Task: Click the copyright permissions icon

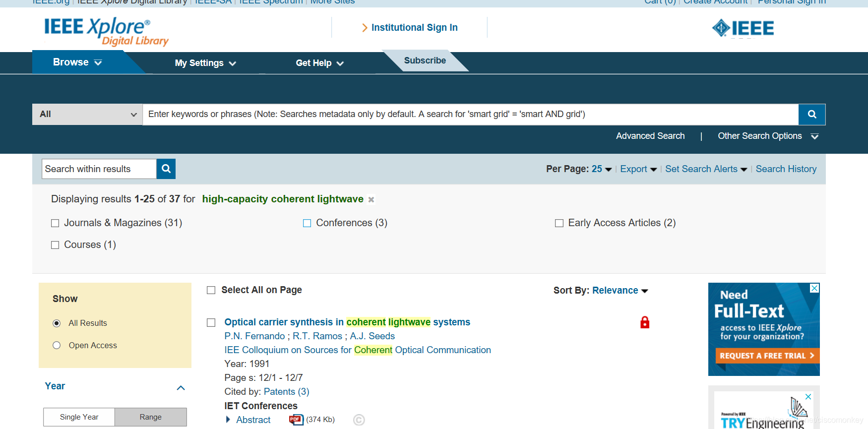Action: 359,420
